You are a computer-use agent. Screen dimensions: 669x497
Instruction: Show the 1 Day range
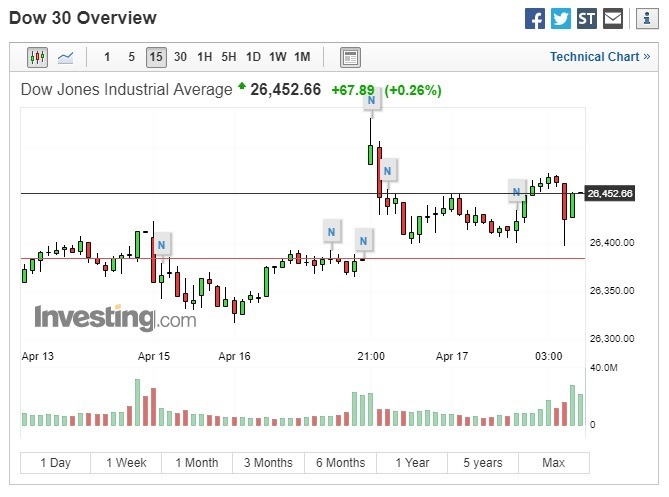(55, 463)
